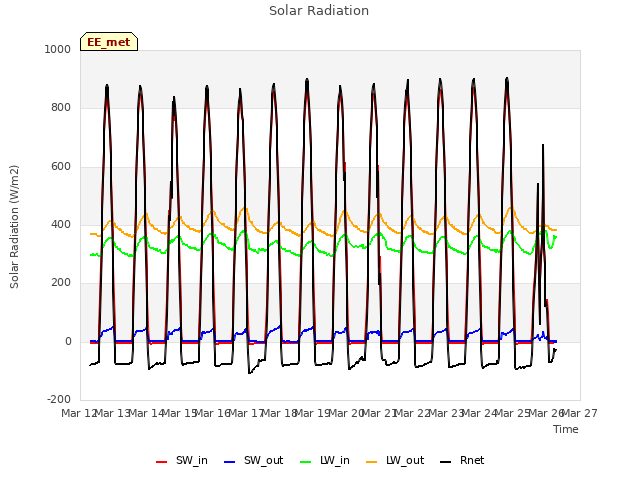The image size is (640, 480).
Task: Toggle the LW_out legend entry
Action: pyautogui.click(x=395, y=460)
